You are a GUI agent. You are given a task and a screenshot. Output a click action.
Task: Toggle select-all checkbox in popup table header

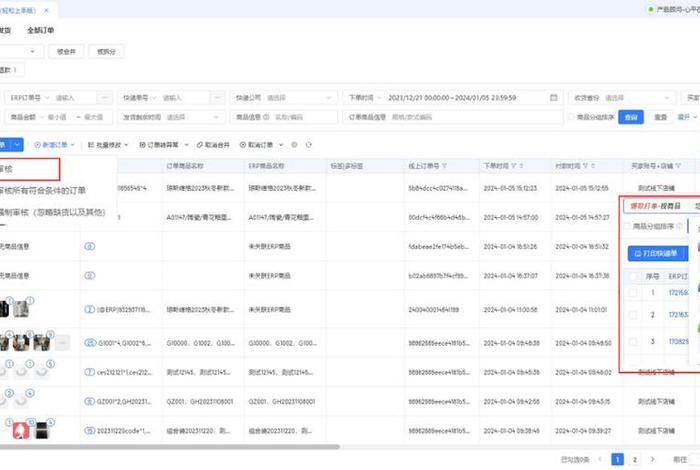pos(633,276)
